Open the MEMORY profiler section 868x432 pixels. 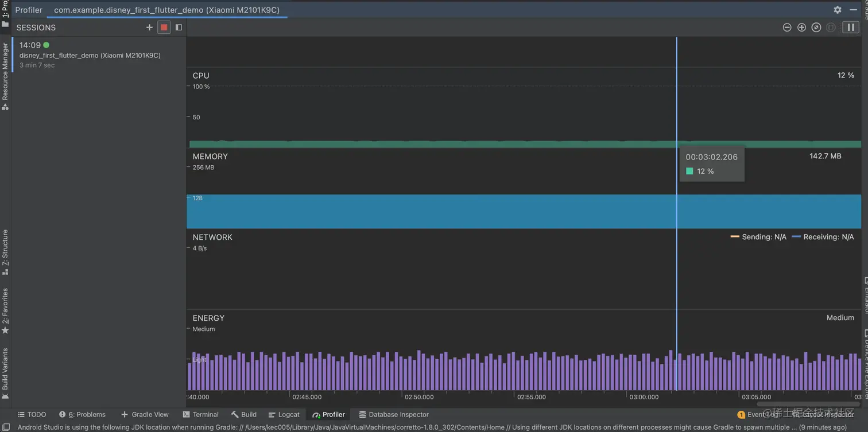(210, 157)
